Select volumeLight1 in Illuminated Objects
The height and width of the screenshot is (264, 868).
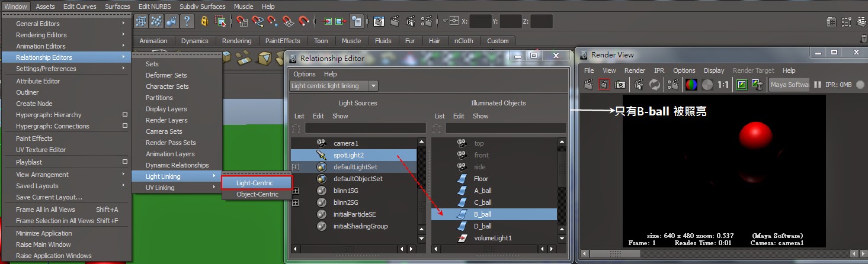pos(494,238)
